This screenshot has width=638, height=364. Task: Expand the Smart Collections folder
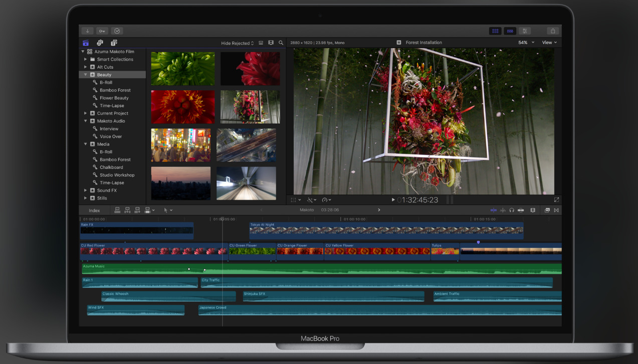coord(86,59)
